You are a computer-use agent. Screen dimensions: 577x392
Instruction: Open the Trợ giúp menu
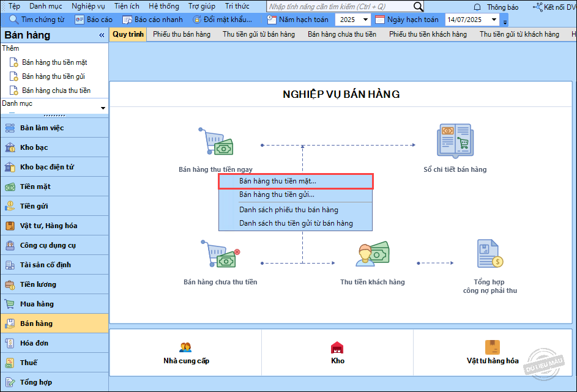[202, 6]
